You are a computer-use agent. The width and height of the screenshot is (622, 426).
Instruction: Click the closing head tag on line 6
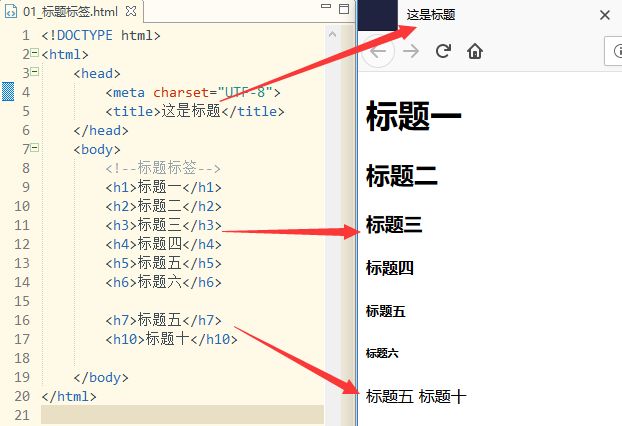(101, 130)
